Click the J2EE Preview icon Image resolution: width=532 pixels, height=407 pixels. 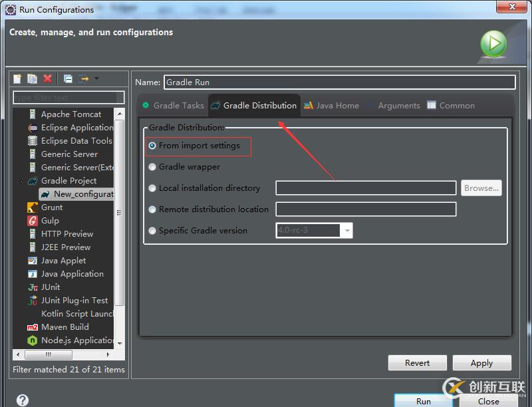(32, 247)
